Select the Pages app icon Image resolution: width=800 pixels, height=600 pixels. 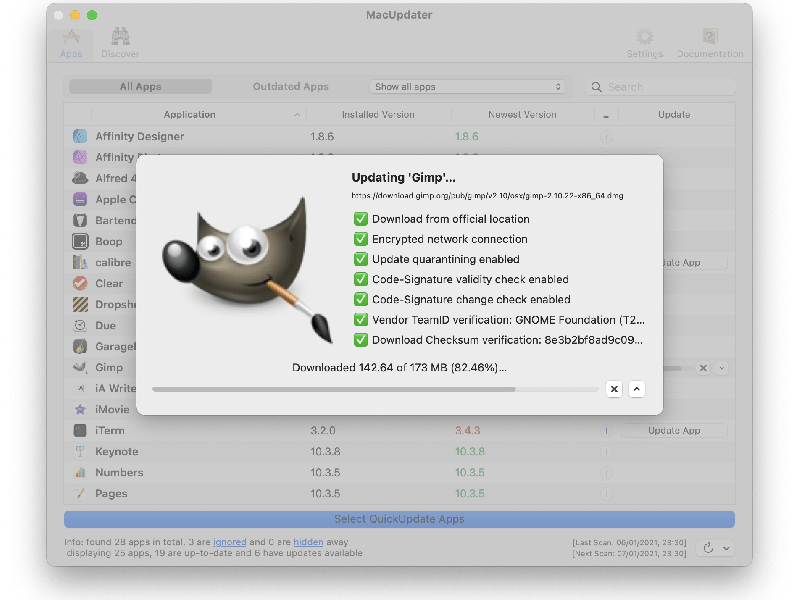[x=80, y=493]
